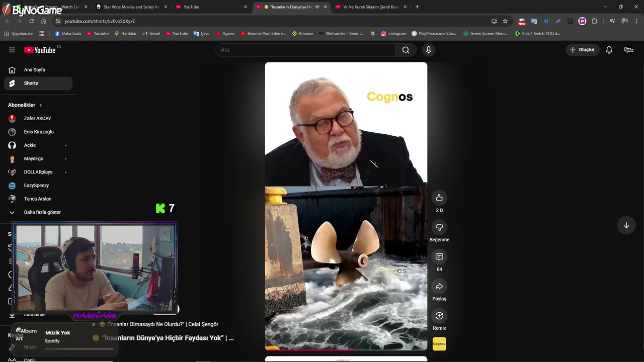Viewport: 644px width, 362px height.
Task: Open site information icon beside URL
Action: coord(58,21)
